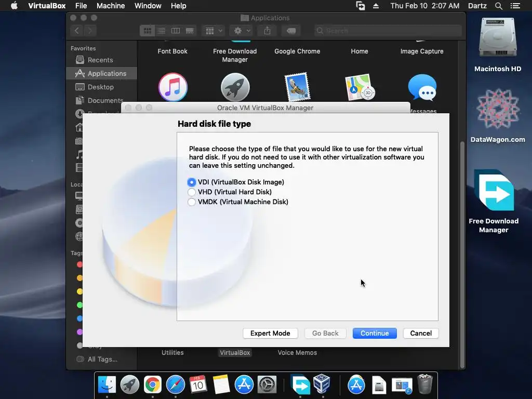Open Finder from the Dock
The height and width of the screenshot is (399, 532).
click(x=107, y=385)
